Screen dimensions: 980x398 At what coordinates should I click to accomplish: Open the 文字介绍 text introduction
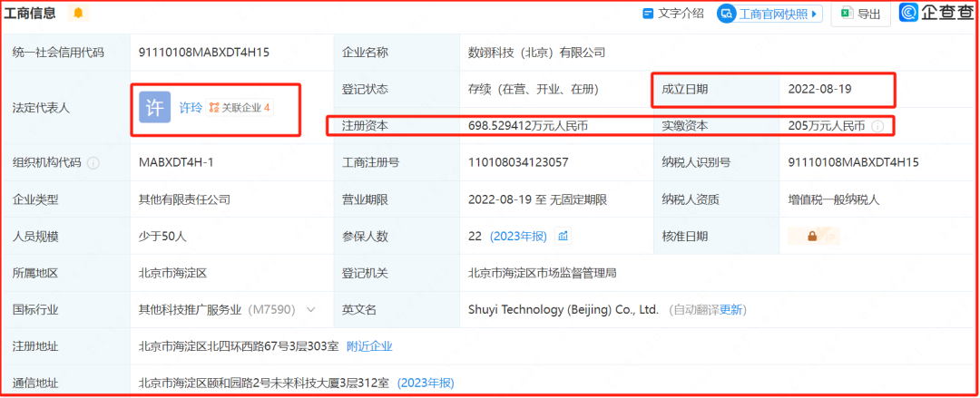(x=673, y=13)
